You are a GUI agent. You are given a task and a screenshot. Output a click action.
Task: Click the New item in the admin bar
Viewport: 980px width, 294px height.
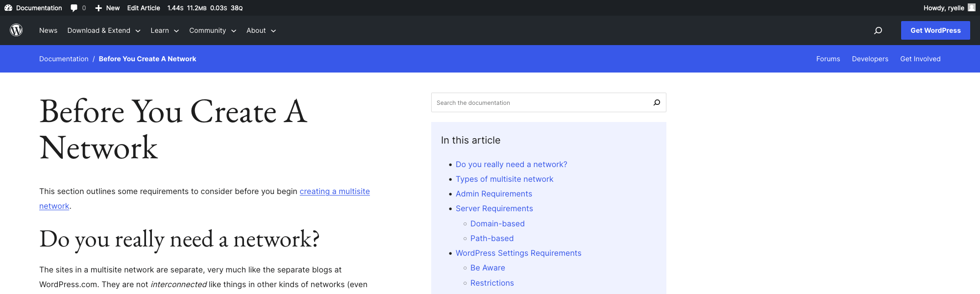tap(107, 8)
